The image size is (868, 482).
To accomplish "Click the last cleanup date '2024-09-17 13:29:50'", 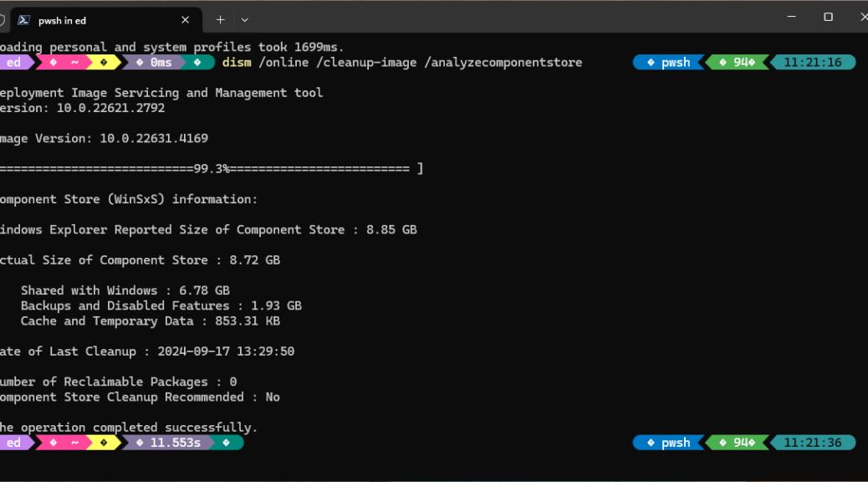I will pyautogui.click(x=226, y=351).
